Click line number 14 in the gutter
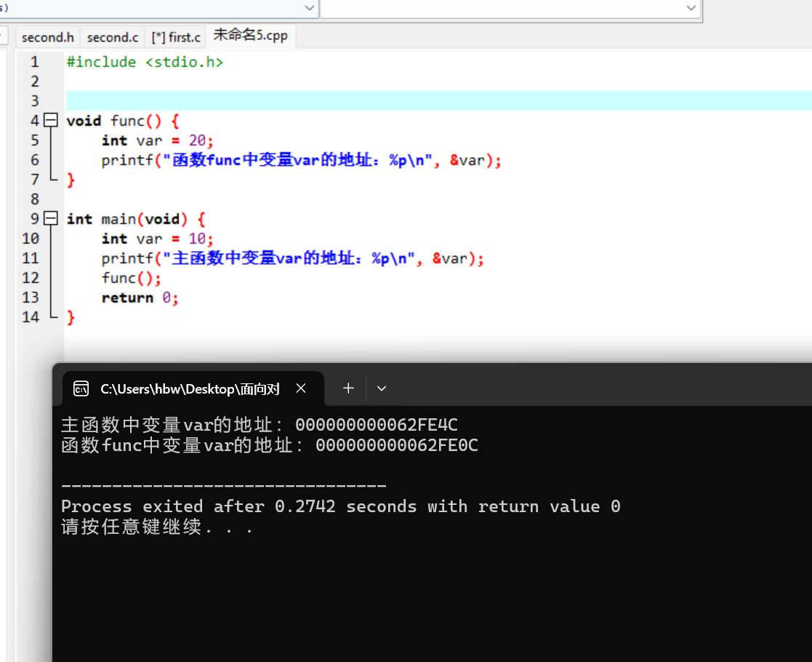This screenshot has height=662, width=812. [31, 316]
